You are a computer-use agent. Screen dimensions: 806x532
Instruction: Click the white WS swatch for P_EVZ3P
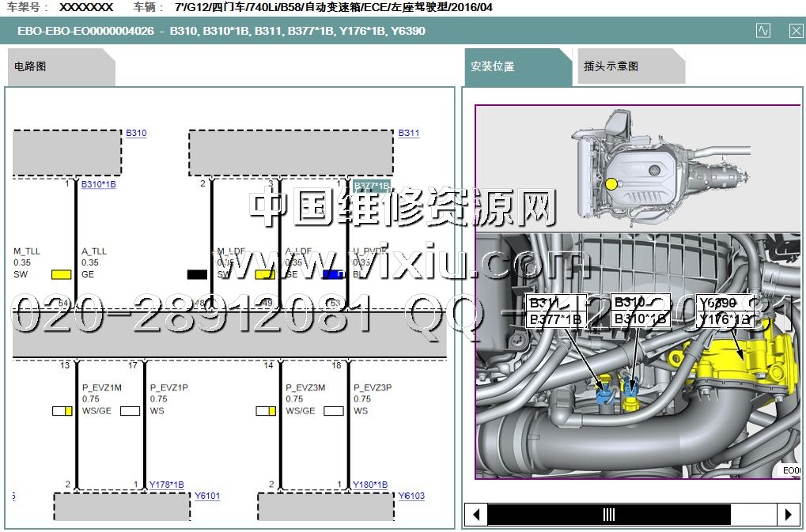pyautogui.click(x=333, y=411)
